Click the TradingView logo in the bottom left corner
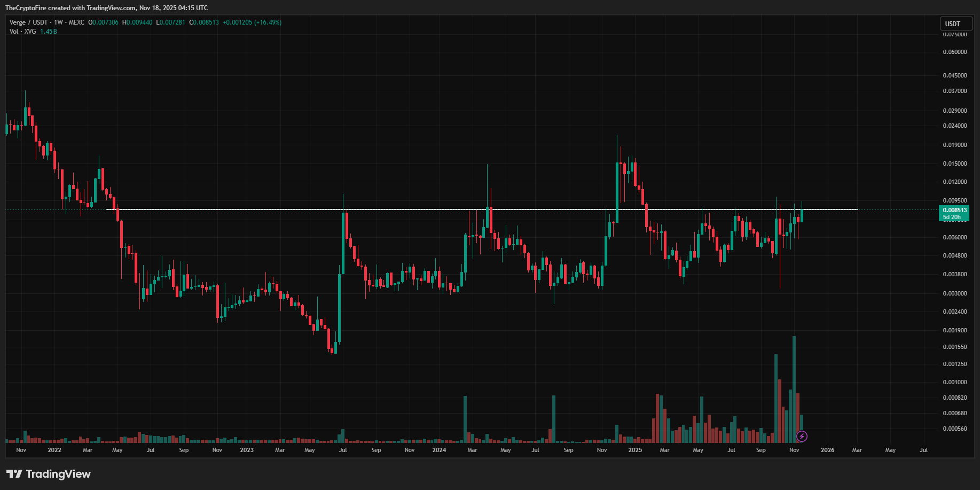Screen dimensions: 980x490 [48, 474]
